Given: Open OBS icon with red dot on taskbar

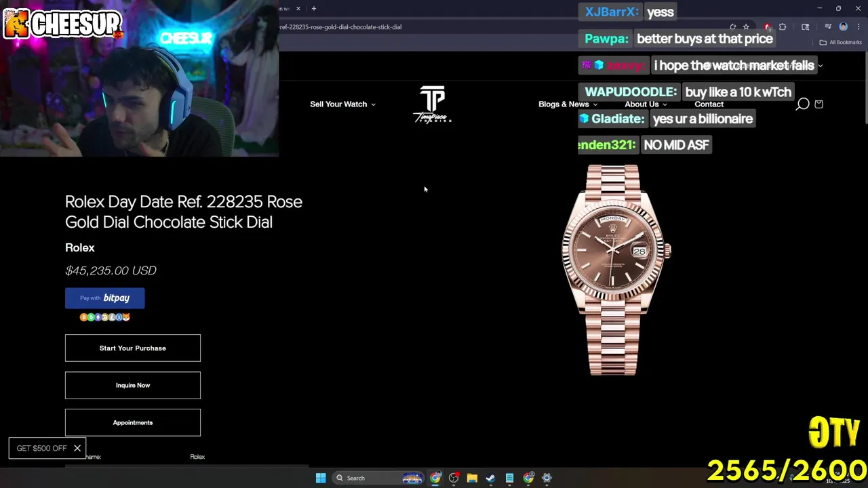Looking at the screenshot, I should [454, 478].
